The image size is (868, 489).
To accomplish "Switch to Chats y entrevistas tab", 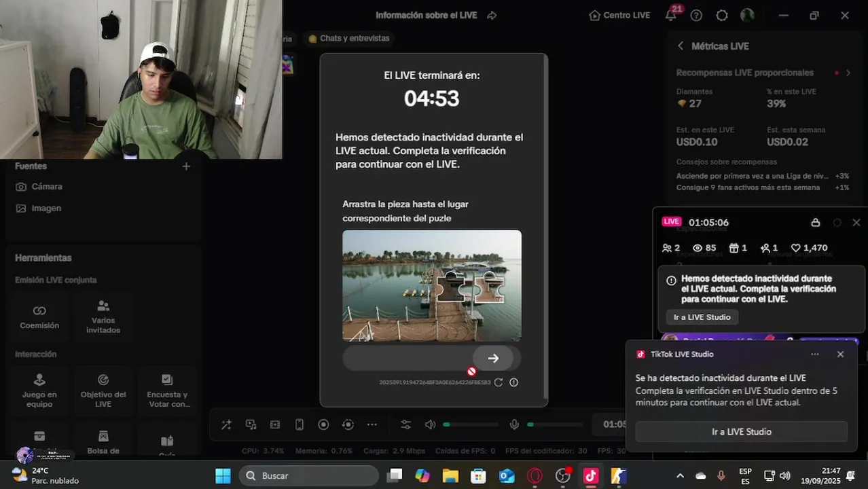I will [349, 39].
